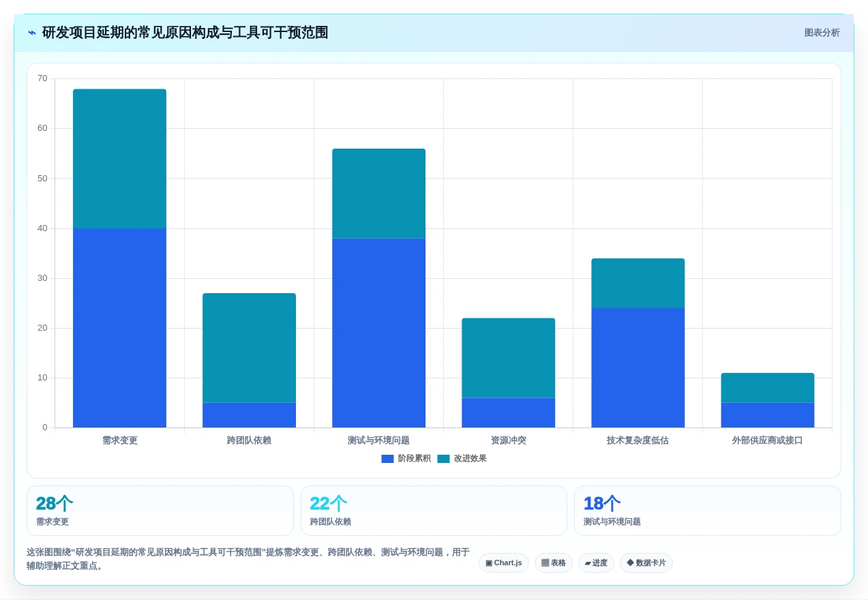Click the teal segment of the 技术复杂度低估 bar
This screenshot has width=868, height=600.
(x=638, y=283)
